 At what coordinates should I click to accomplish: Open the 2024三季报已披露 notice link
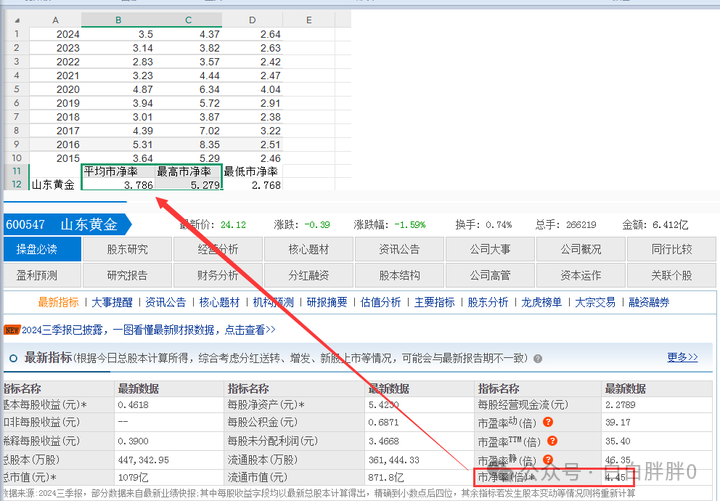pyautogui.click(x=148, y=330)
